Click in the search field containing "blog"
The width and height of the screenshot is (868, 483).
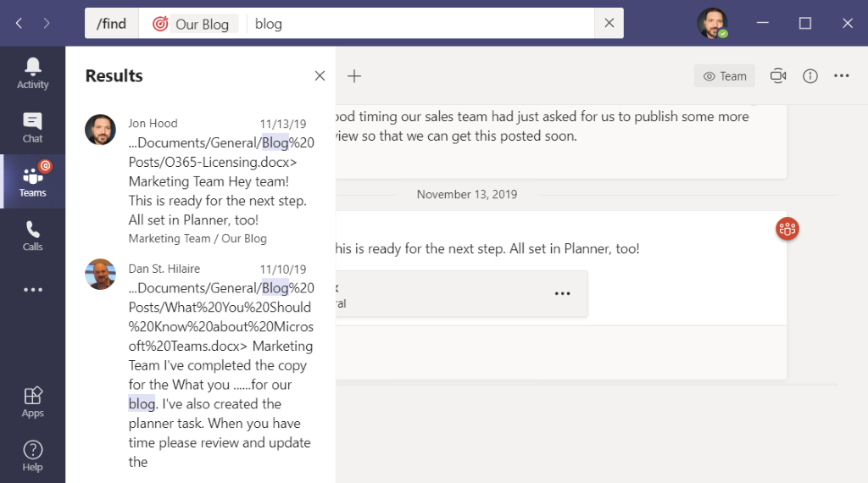coord(420,24)
